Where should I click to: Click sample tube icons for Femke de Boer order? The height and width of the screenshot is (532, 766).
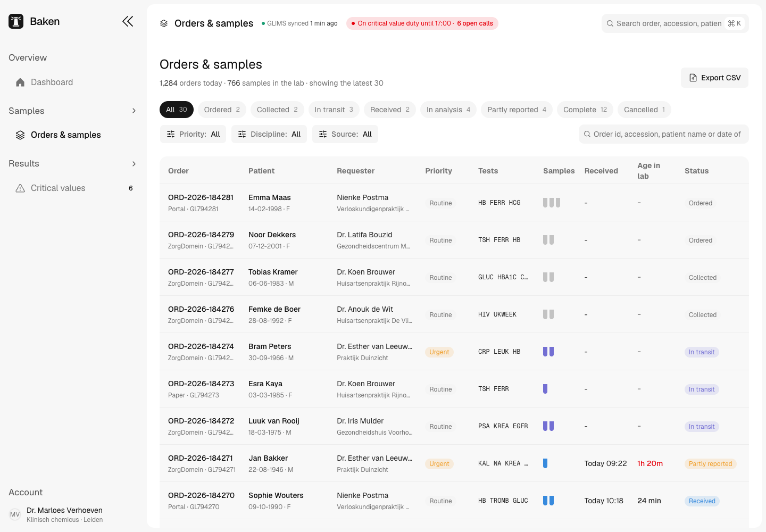(x=548, y=314)
